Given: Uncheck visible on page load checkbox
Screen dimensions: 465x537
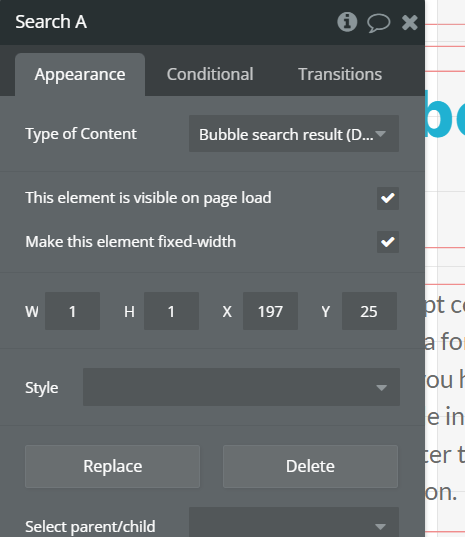Looking at the screenshot, I should click(388, 198).
